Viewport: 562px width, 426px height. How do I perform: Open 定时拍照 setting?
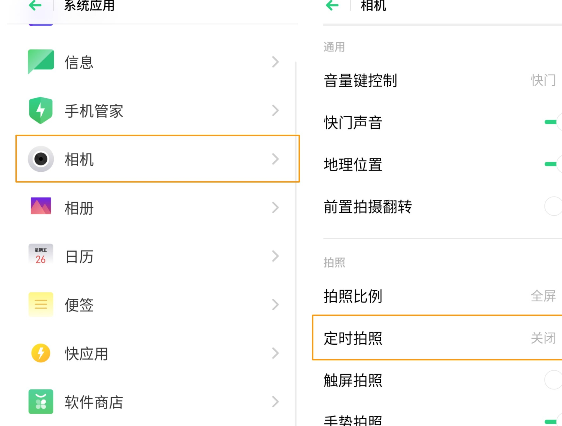437,338
